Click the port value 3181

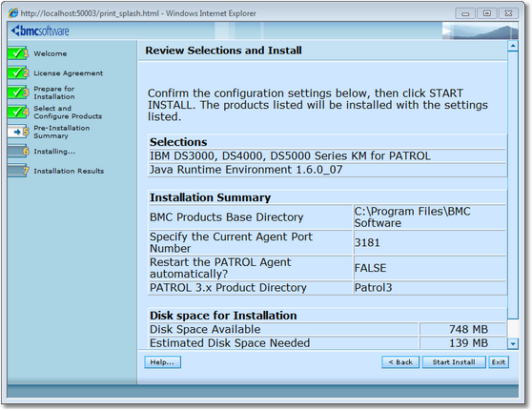(367, 242)
